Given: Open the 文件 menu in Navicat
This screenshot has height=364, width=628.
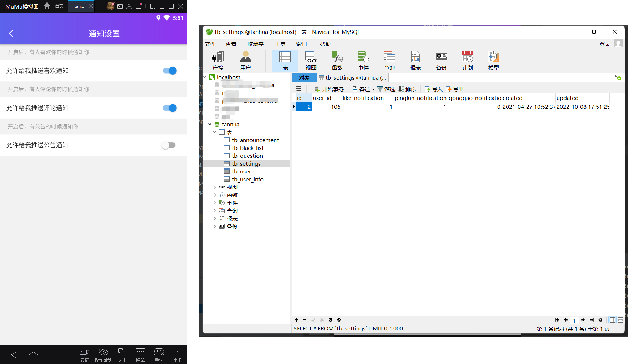Looking at the screenshot, I should [210, 44].
